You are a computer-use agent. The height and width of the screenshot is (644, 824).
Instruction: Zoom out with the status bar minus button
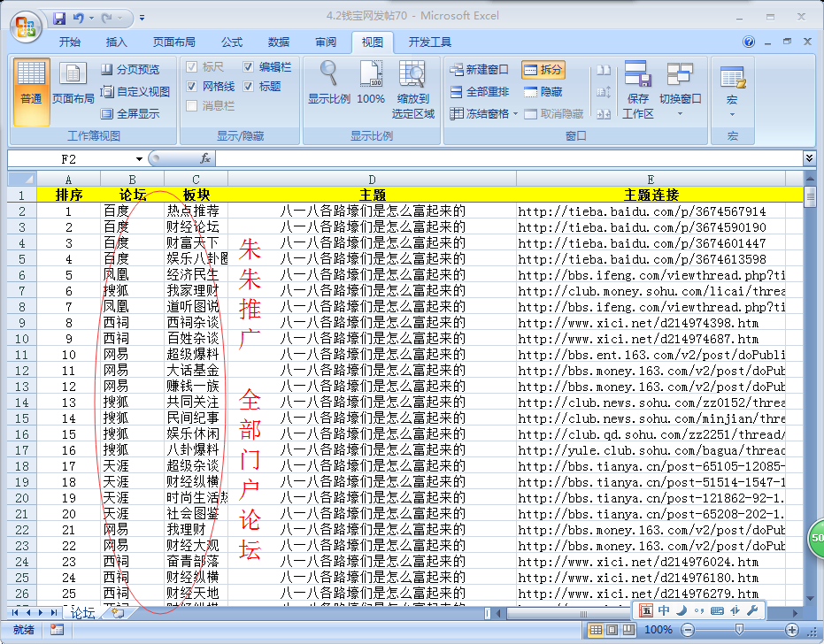point(688,629)
